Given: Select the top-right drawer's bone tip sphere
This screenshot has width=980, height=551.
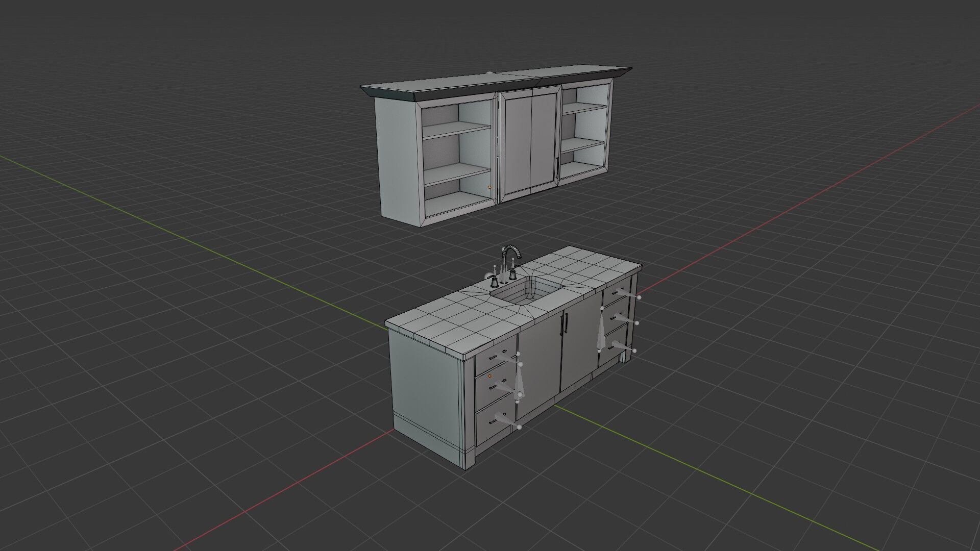Looking at the screenshot, I should pyautogui.click(x=639, y=297).
